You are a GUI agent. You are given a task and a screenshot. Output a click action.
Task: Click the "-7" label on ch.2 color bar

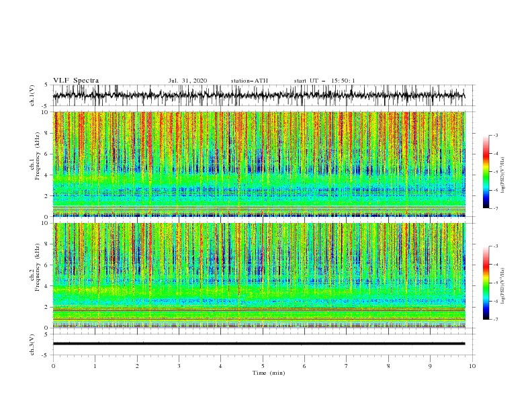(495, 320)
